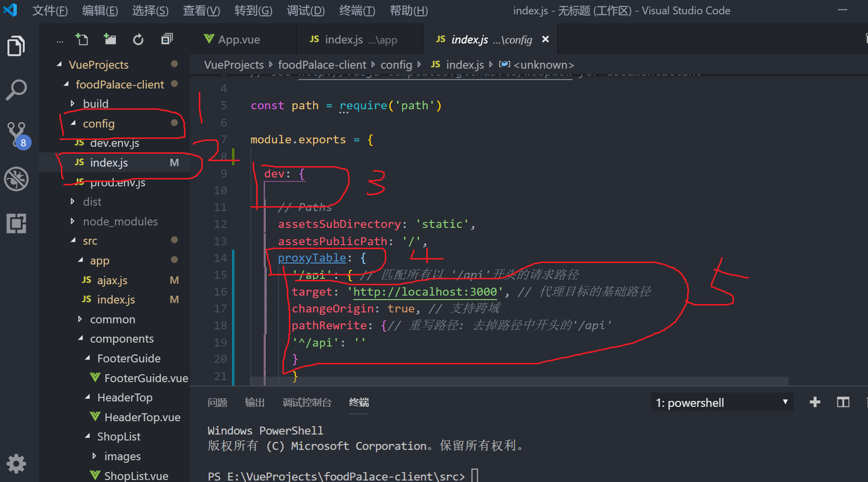Open the localhost:3000 link in code
This screenshot has height=482, width=868.
(425, 292)
